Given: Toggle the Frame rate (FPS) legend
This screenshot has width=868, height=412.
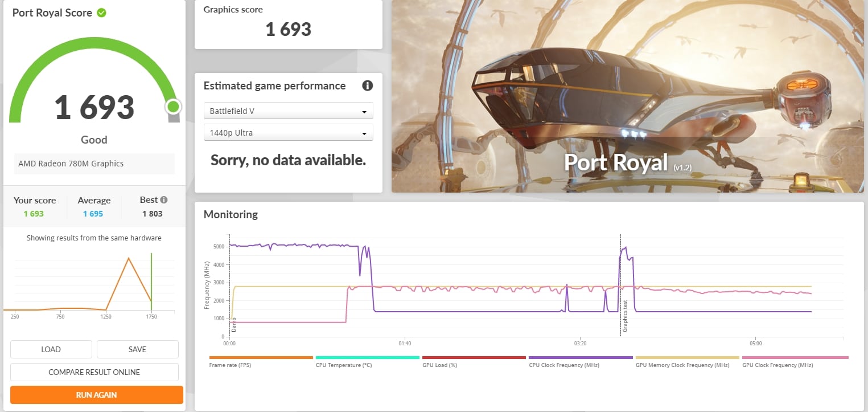Looking at the screenshot, I should (x=230, y=365).
